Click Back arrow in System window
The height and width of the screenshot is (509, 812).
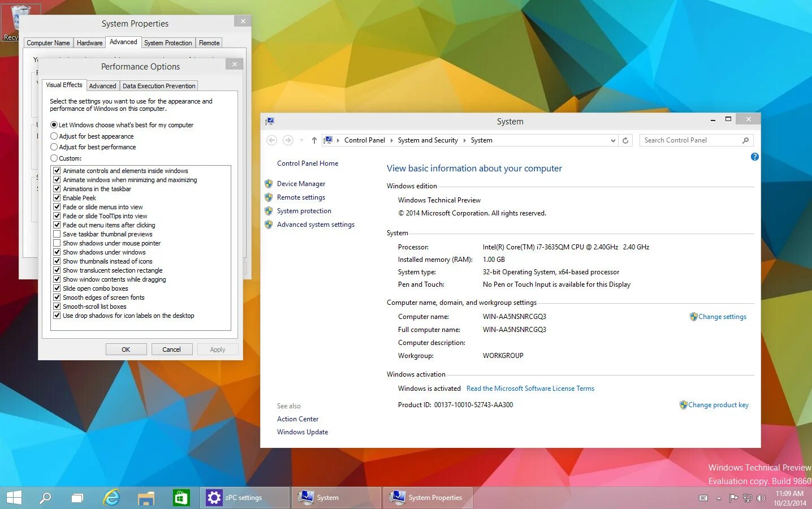(271, 140)
